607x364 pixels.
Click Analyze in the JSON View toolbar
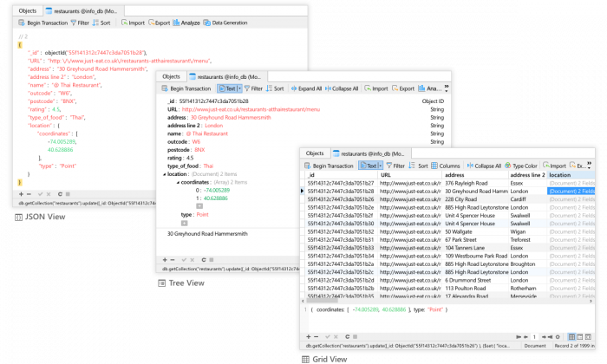pos(186,23)
